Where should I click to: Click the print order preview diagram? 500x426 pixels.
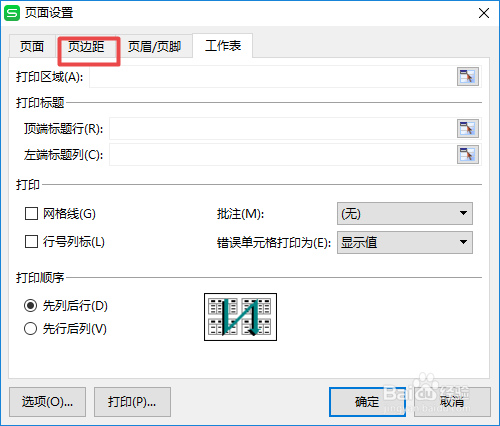[240, 317]
